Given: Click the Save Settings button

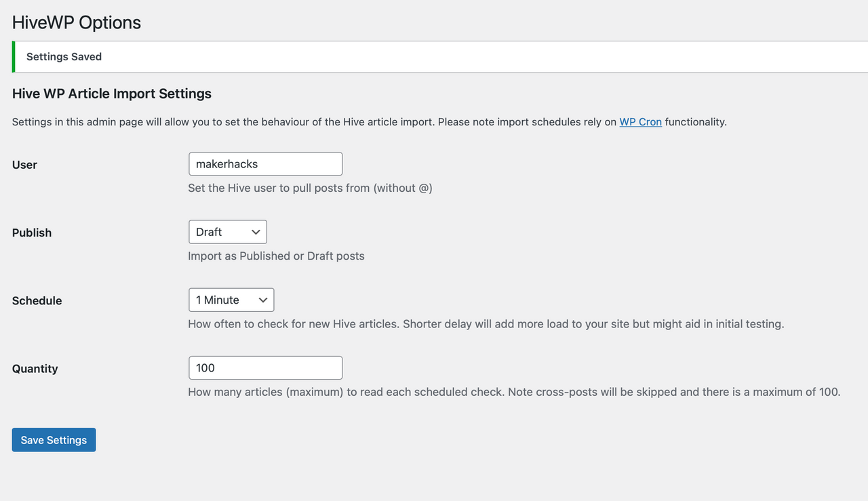Looking at the screenshot, I should [x=54, y=440].
